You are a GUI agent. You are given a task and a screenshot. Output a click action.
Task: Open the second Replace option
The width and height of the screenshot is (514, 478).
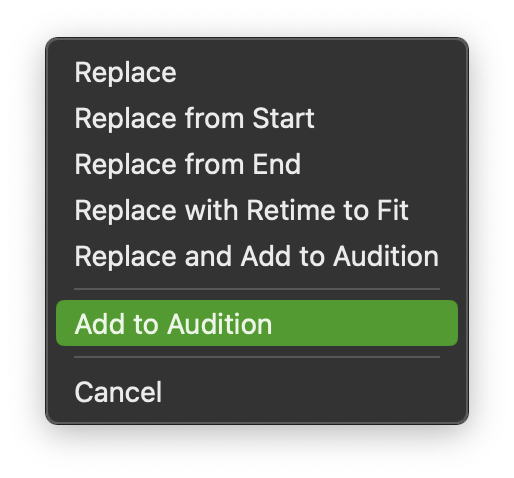[257, 118]
